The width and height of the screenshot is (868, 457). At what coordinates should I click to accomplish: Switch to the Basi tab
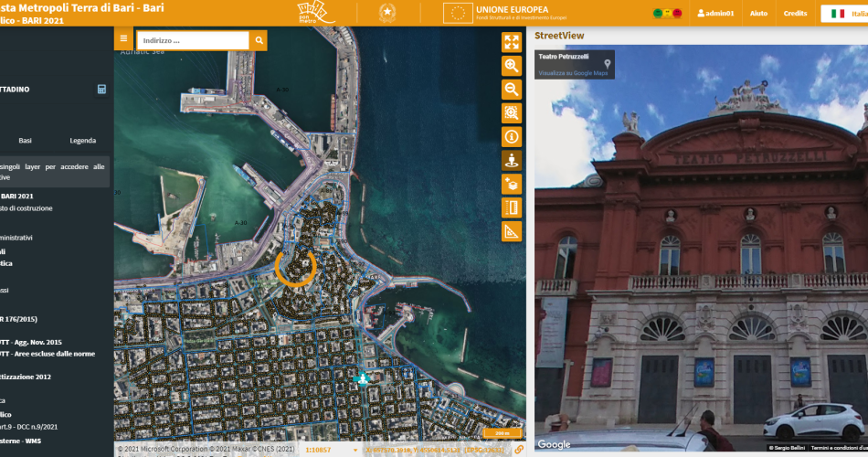point(26,141)
